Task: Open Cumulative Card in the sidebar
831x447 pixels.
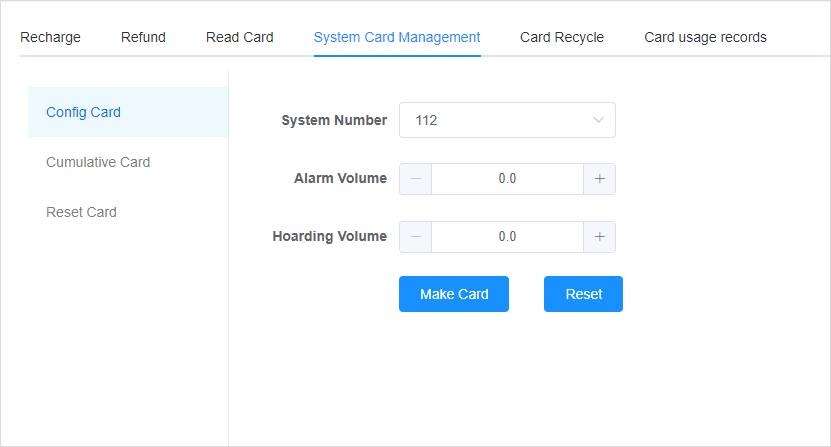Action: point(128,162)
